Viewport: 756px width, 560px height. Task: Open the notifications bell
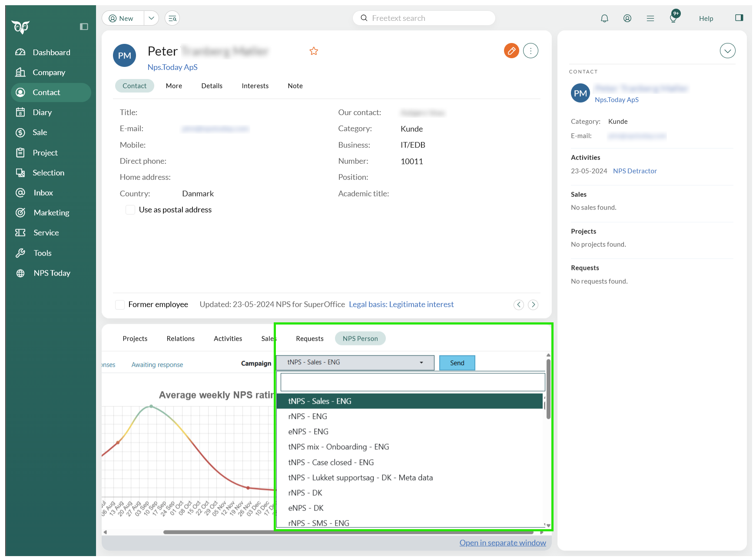click(x=604, y=18)
